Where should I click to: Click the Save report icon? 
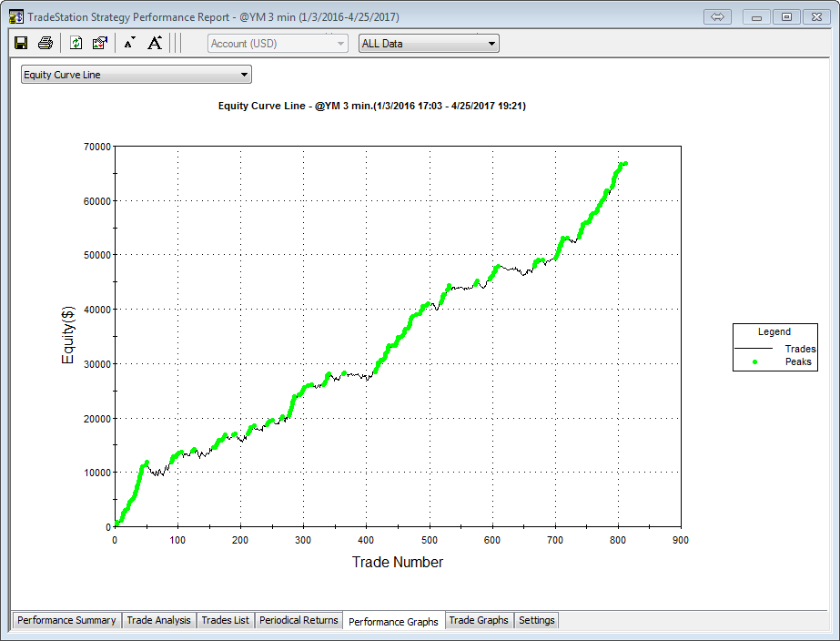tap(21, 43)
